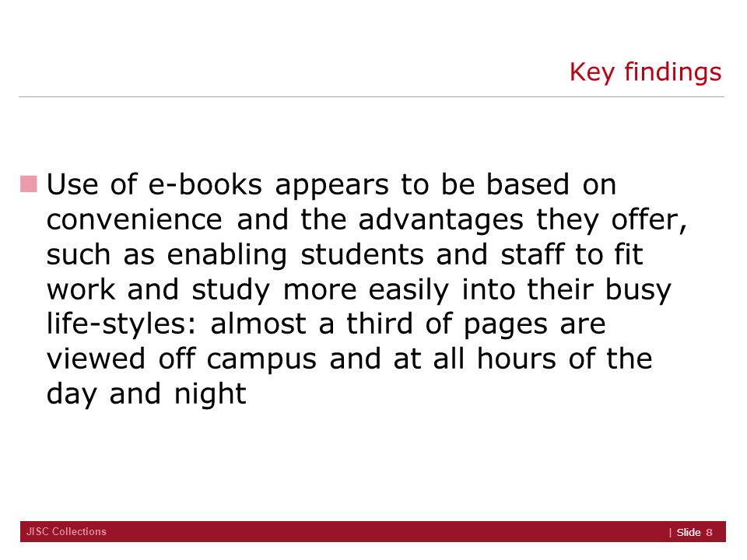747x560 pixels.
Task: Click the word "e-books" in the bullet
Action: click(x=205, y=184)
